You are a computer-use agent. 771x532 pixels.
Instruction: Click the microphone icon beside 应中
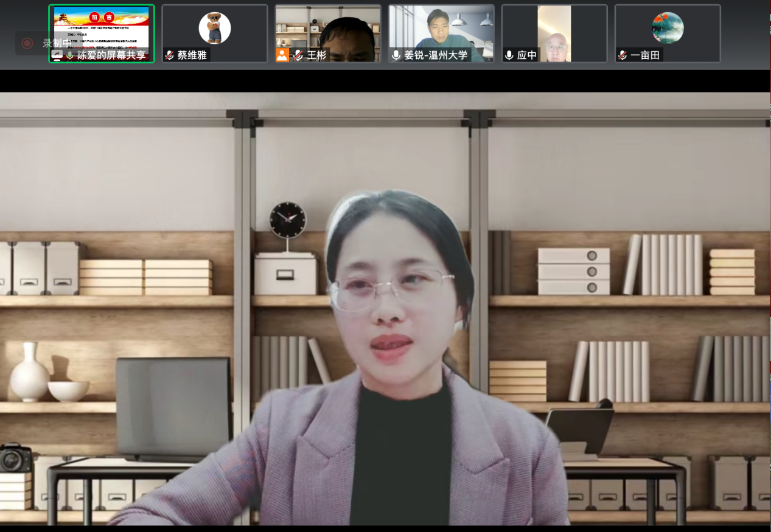click(509, 55)
